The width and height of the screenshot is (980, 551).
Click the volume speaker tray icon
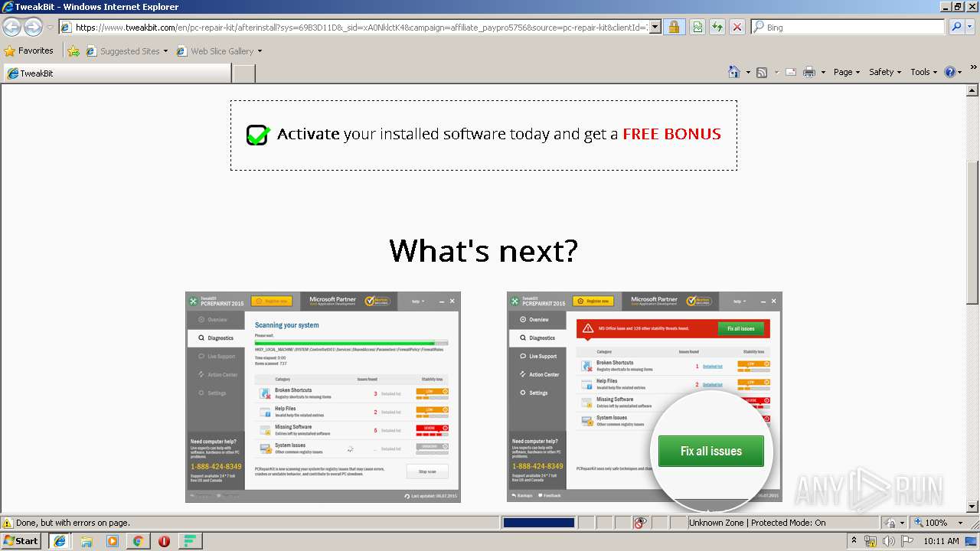(888, 541)
